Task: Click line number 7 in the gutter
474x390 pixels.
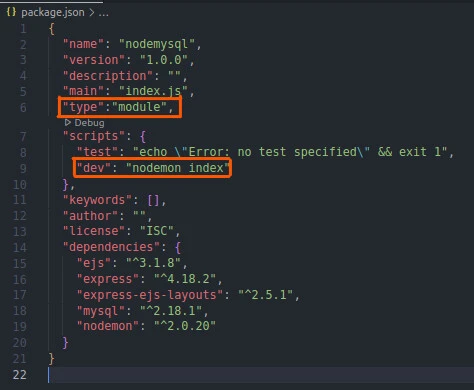Action: pos(23,137)
